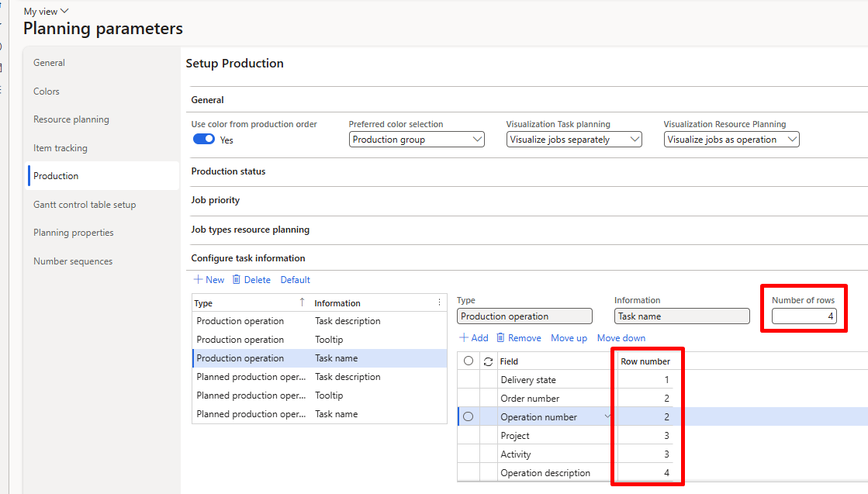Viewport: 868px width, 494px height.
Task: Open Gantt control table setup tab
Action: 103,205
